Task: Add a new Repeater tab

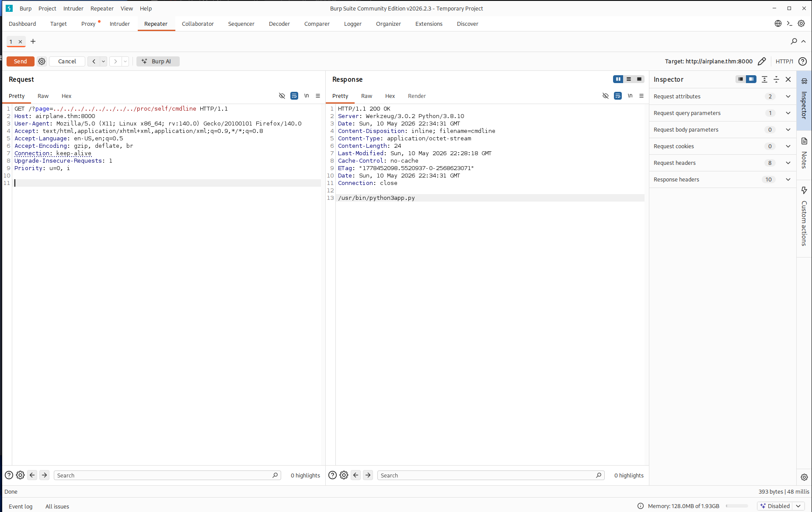Action: tap(33, 42)
